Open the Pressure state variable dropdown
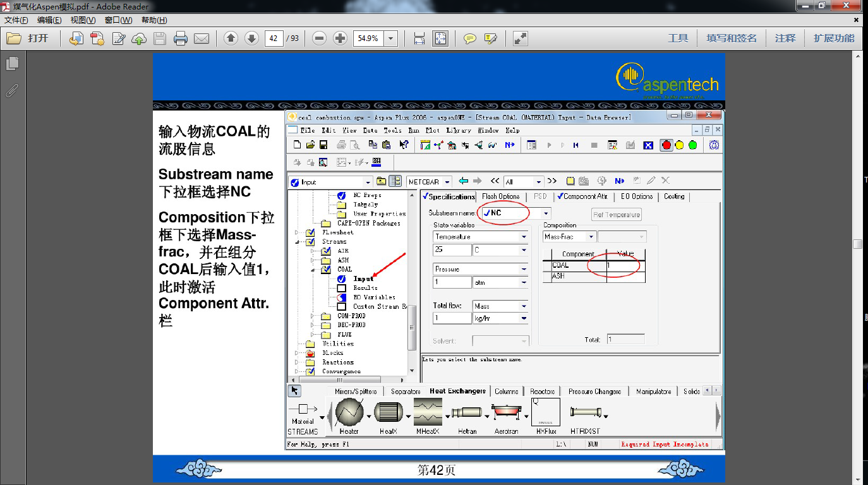This screenshot has width=868, height=485. (524, 269)
